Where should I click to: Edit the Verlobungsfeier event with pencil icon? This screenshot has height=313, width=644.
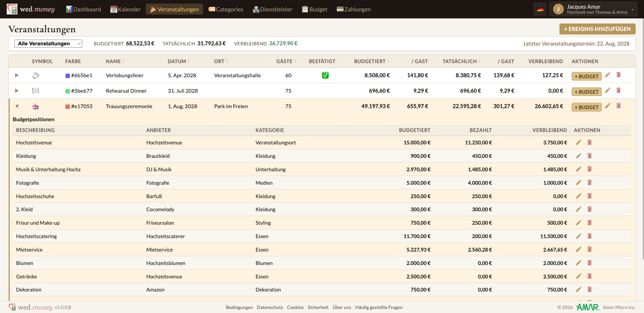(x=607, y=75)
